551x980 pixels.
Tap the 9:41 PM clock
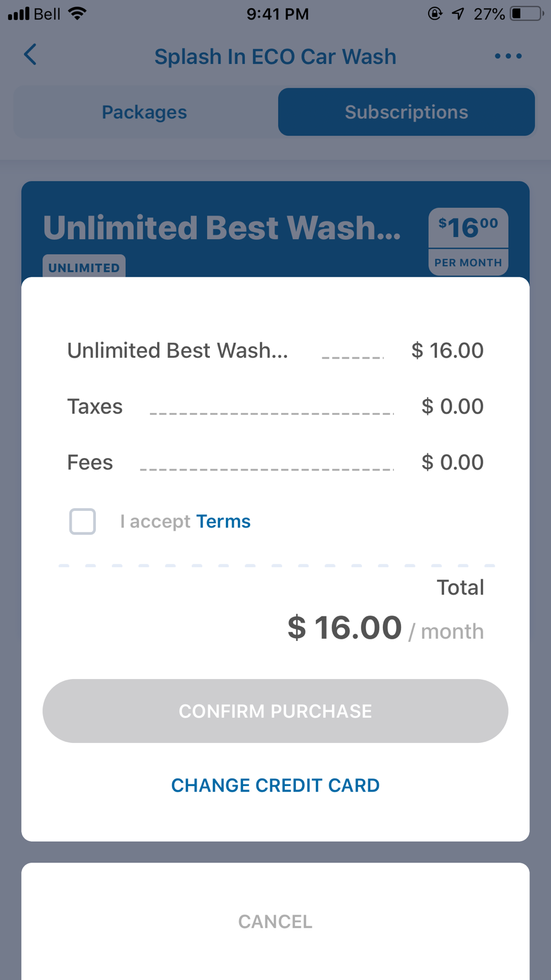click(277, 14)
